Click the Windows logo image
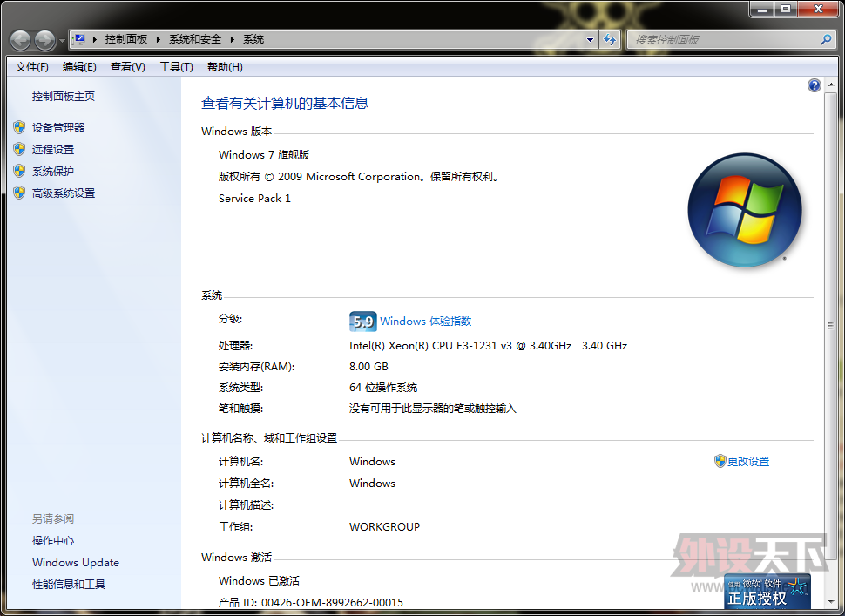This screenshot has height=616, width=845. pyautogui.click(x=745, y=210)
